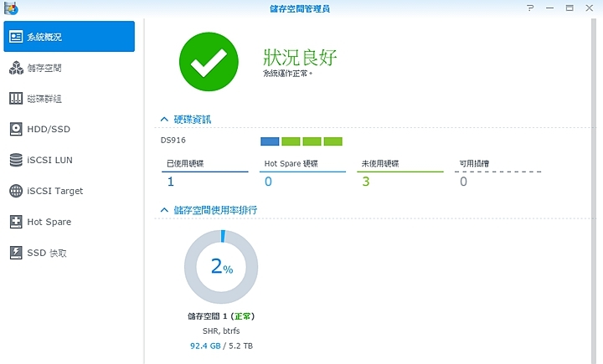Click the 未使用硬碟 count value 3

[x=366, y=182]
